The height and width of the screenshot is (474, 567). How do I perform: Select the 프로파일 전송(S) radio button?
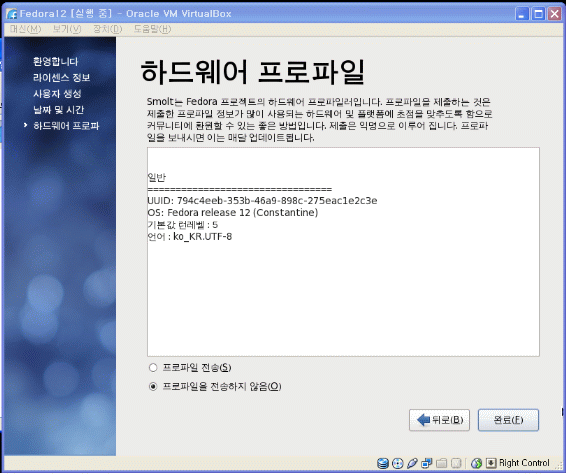(153, 368)
